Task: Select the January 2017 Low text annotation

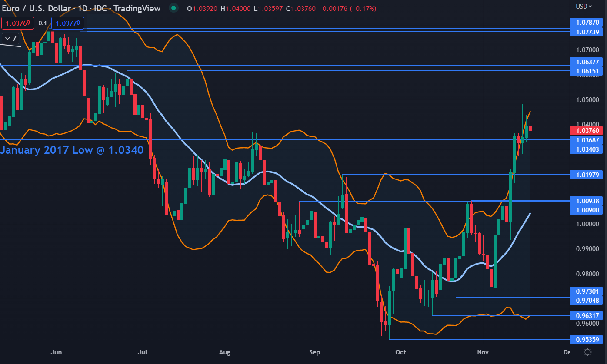Action: [72, 150]
